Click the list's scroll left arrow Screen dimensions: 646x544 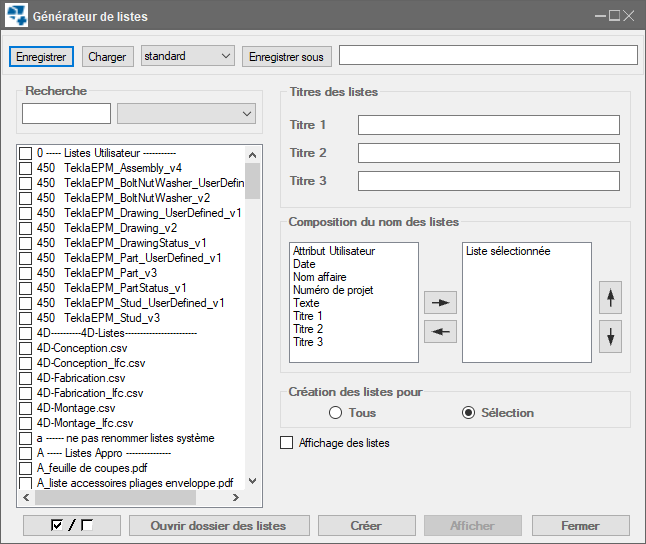click(x=26, y=497)
